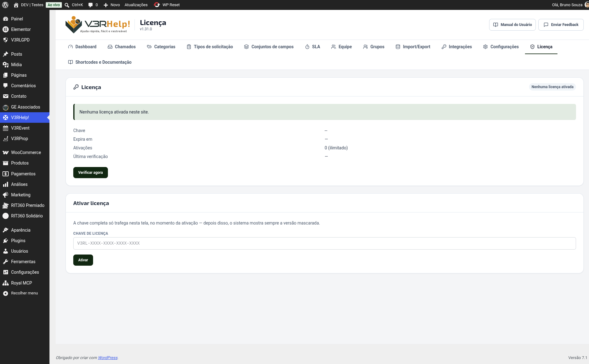Click the Mídia icon in sidebar
Viewport: 589px width, 364px height.
[6, 65]
